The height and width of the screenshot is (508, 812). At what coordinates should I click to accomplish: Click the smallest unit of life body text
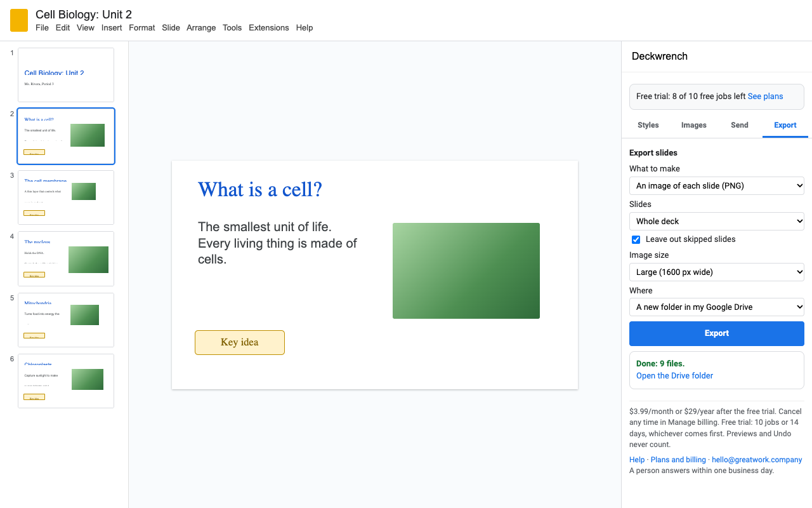[x=277, y=243]
